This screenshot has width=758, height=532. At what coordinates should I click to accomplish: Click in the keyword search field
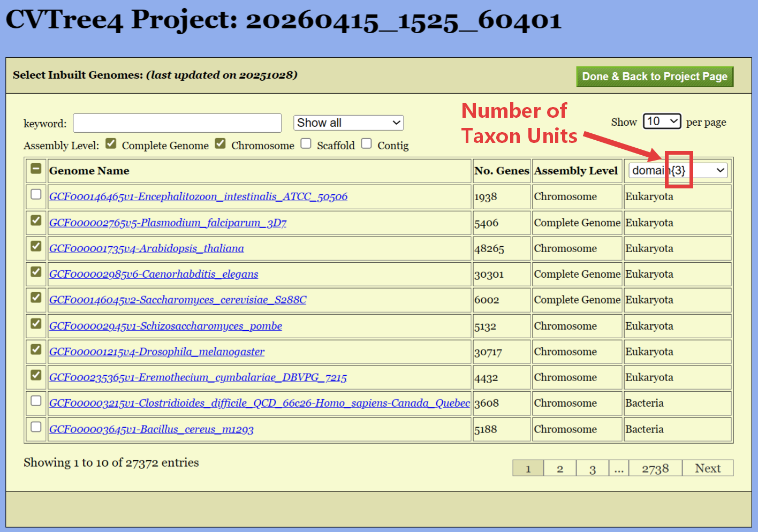177,123
